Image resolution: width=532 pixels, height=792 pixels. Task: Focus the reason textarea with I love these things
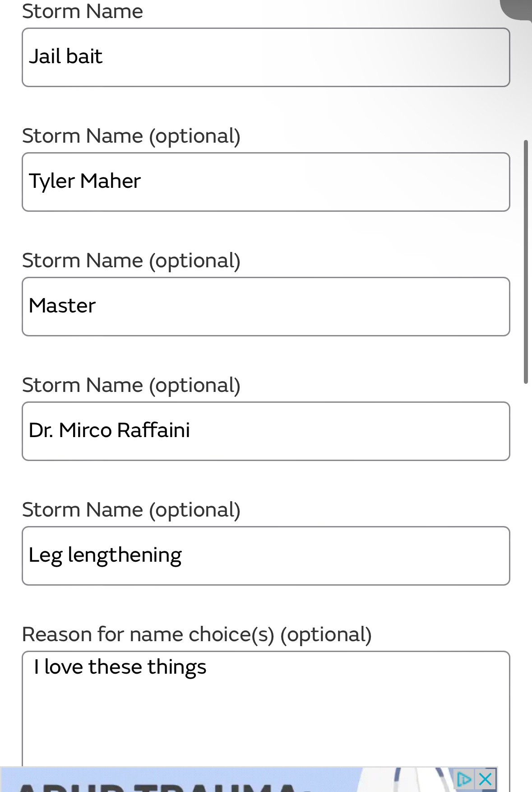click(266, 709)
